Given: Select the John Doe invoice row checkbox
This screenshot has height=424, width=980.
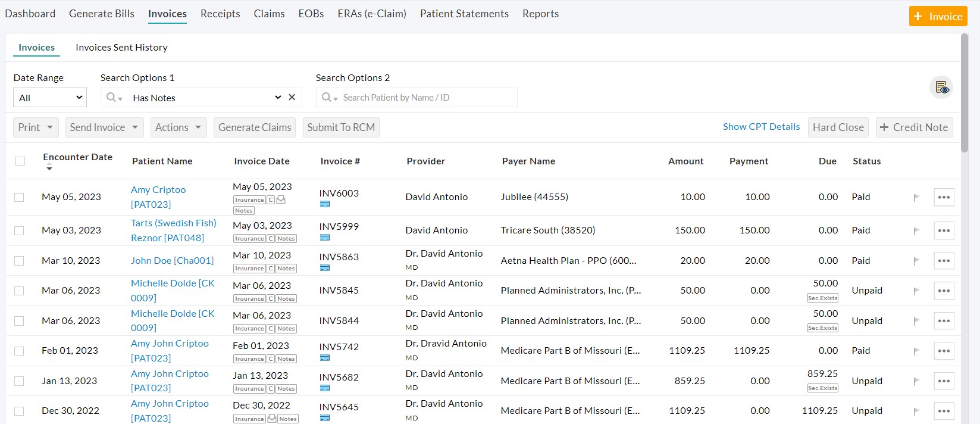Looking at the screenshot, I should (x=20, y=261).
